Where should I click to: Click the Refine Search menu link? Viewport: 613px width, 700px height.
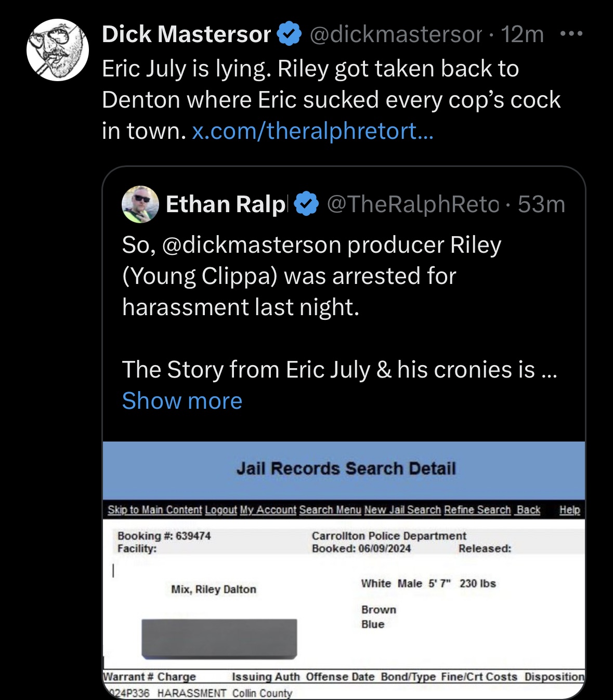click(477, 510)
